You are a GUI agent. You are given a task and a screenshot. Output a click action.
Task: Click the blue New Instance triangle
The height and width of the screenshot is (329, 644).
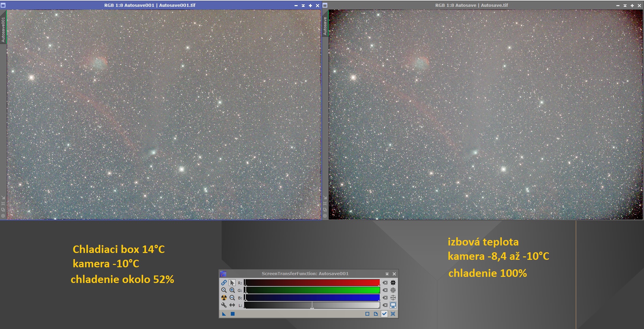(x=224, y=314)
